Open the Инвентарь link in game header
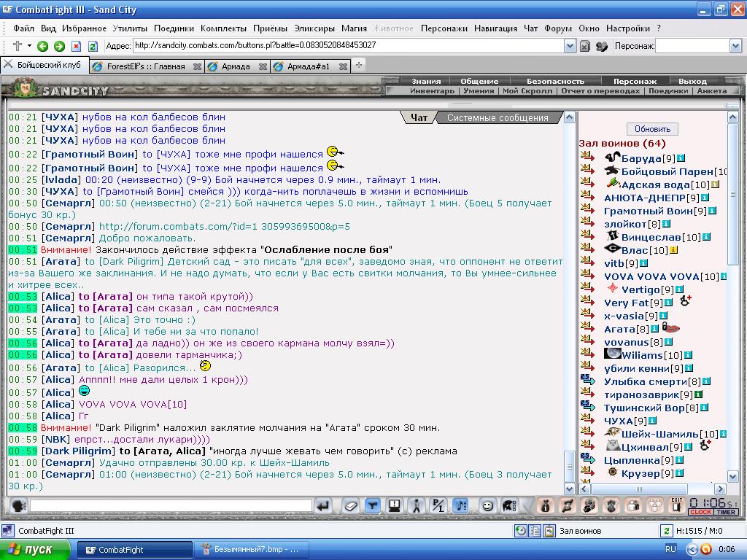 432,91
